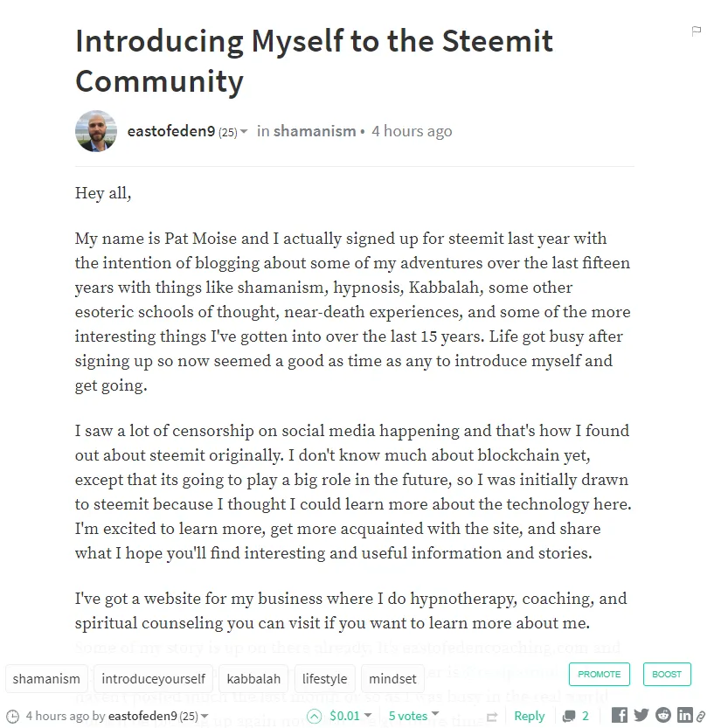Screen dimensions: 728x728
Task: Click the clock icon beside the footer timestamp
Action: click(x=12, y=717)
